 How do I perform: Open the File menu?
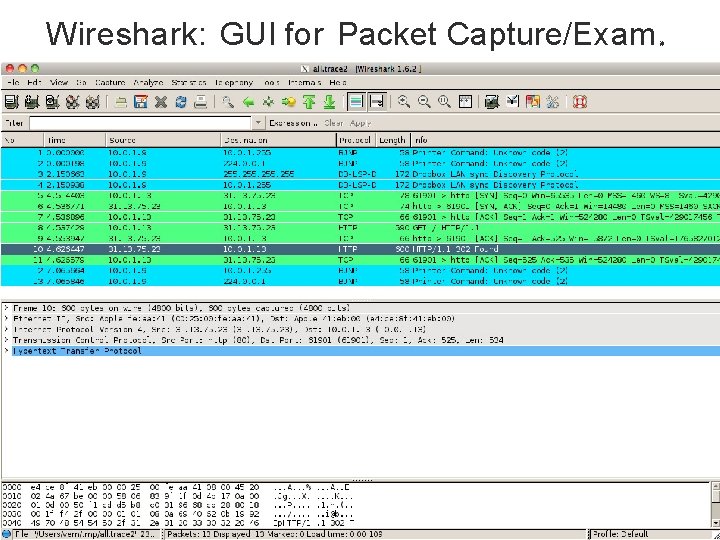[x=13, y=83]
